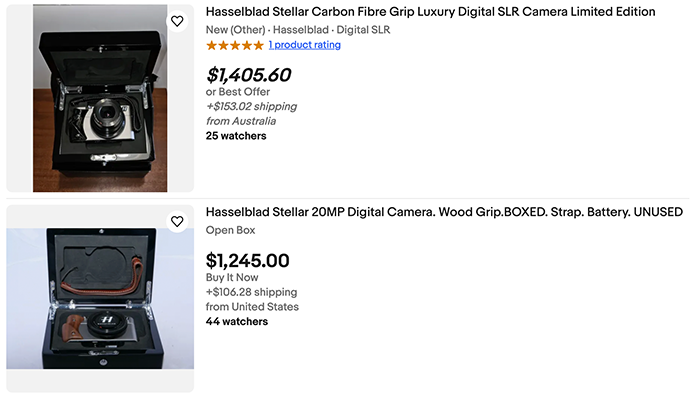
Task: Click '+$106.28 shipping' text
Action: (x=251, y=292)
